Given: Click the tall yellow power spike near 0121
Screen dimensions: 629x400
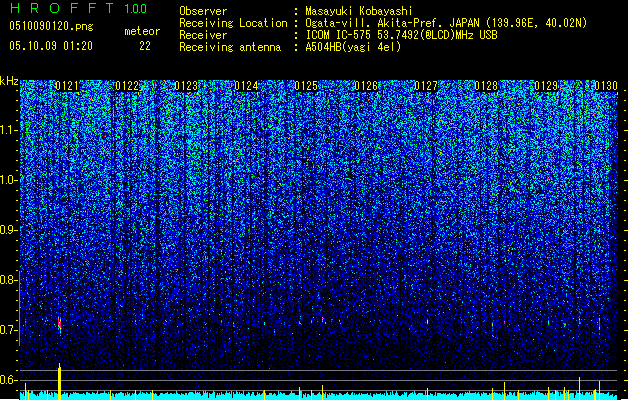Looking at the screenshot, I should [x=59, y=381].
